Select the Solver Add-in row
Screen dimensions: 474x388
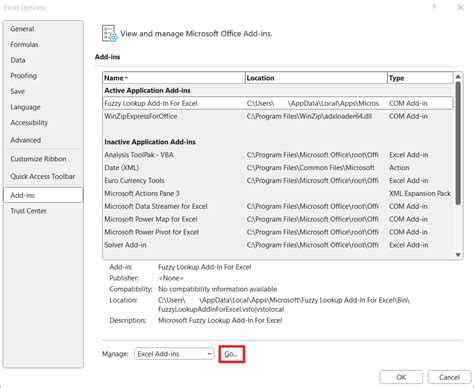278,245
